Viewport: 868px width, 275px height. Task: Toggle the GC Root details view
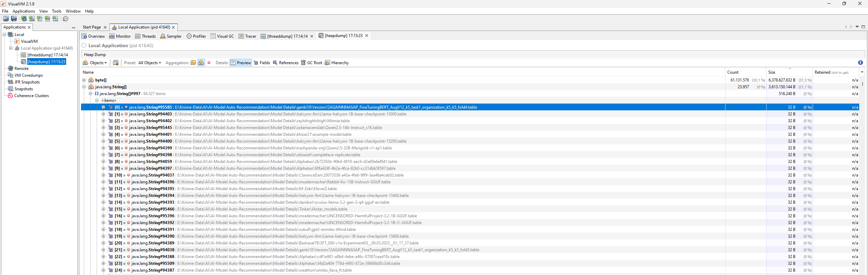(x=312, y=63)
